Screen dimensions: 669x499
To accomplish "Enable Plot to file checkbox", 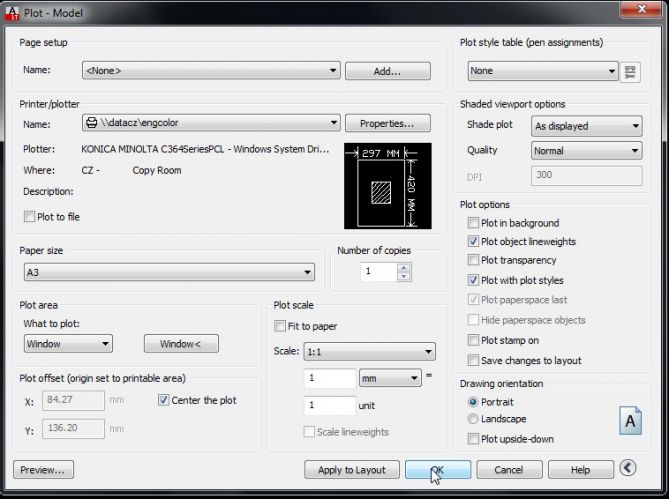I will click(x=29, y=217).
